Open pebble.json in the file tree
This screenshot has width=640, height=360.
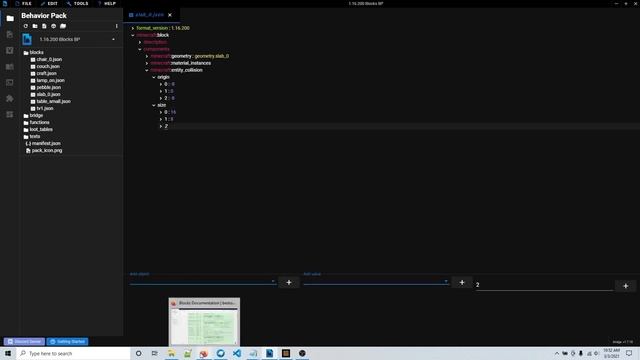click(46, 87)
